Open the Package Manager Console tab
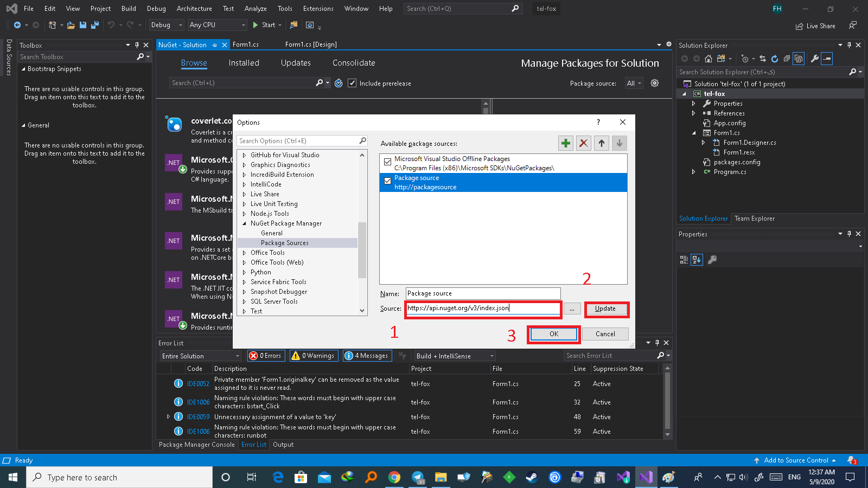The width and height of the screenshot is (868, 488). (196, 445)
